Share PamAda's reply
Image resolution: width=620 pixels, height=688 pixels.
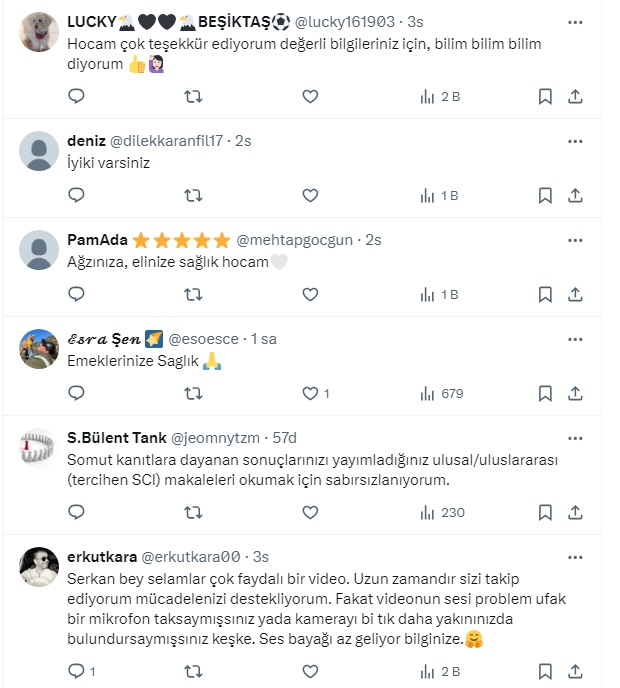tap(575, 295)
